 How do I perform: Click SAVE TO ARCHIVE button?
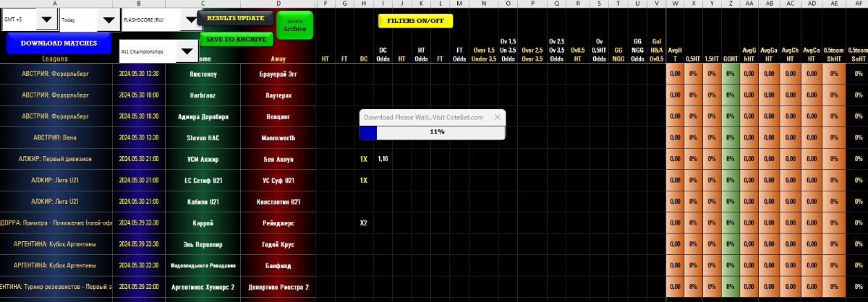coord(236,39)
